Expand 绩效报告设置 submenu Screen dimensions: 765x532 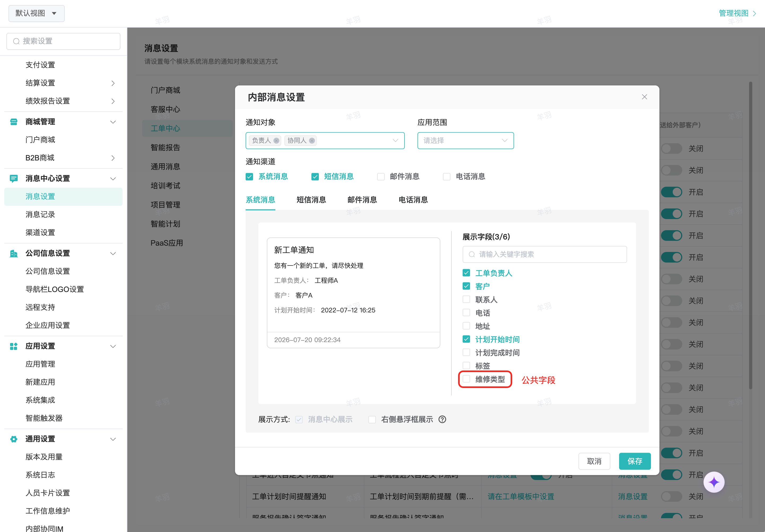(x=113, y=101)
